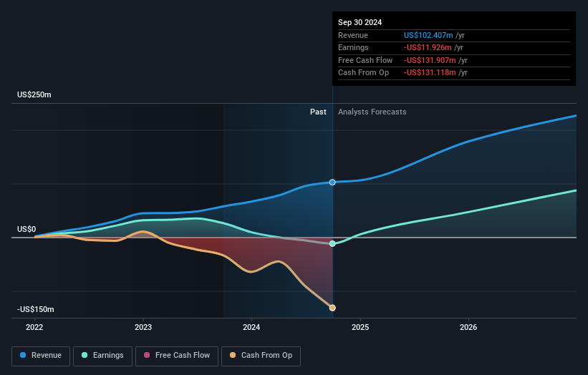Click the 'Past' label
This screenshot has height=375, width=588.
(318, 112)
